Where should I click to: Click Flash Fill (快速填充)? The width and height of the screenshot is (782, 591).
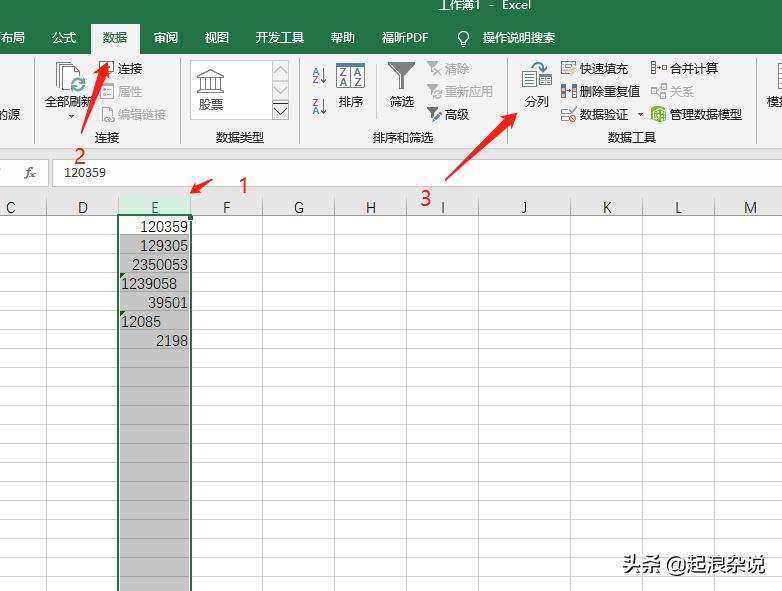pos(594,68)
